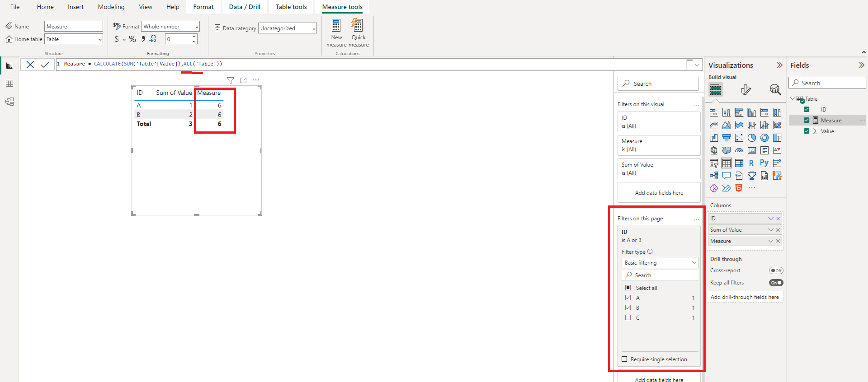
Task: Switch to the Table tools tab
Action: pyautogui.click(x=291, y=7)
